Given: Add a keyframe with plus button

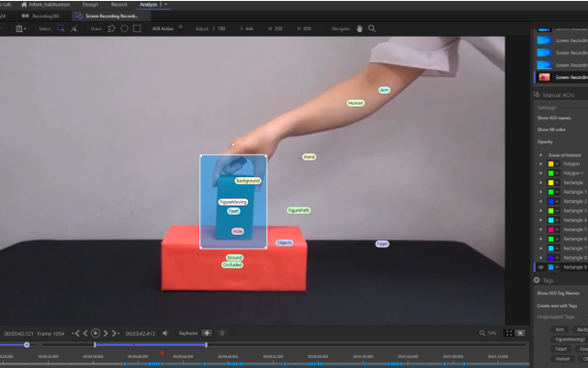Looking at the screenshot, I should (207, 333).
